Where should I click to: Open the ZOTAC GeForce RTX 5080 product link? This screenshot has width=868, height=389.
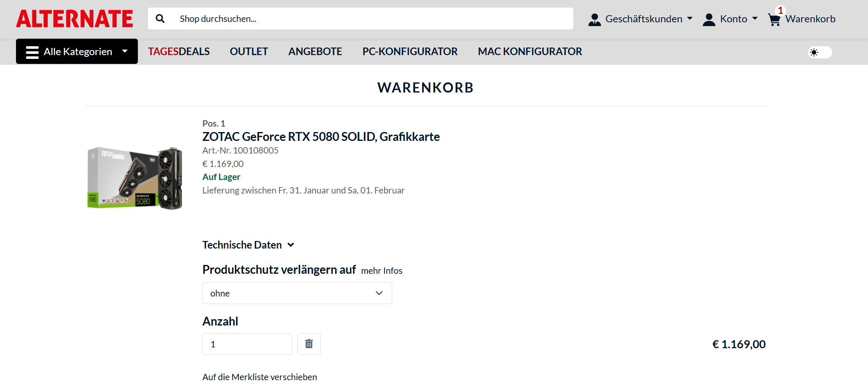321,137
